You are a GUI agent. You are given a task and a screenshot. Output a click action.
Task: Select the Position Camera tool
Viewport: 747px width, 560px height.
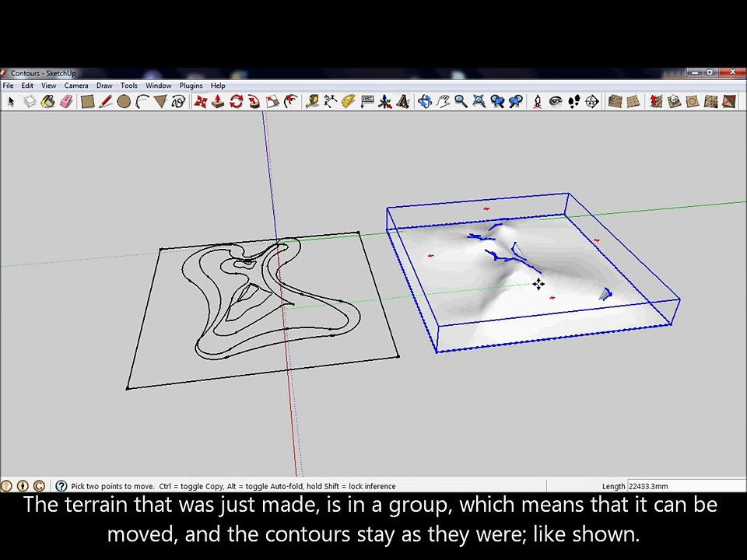tap(538, 101)
